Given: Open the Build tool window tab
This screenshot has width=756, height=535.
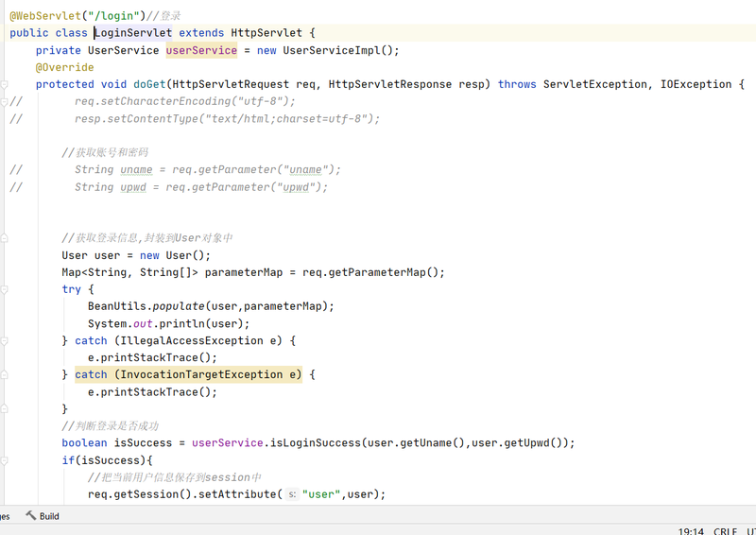Looking at the screenshot, I should 43,516.
